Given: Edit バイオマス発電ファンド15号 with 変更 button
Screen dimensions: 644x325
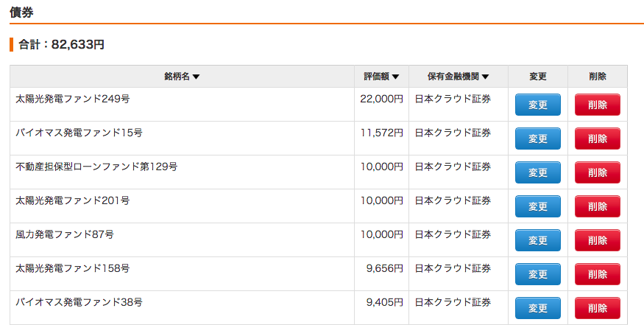Looking at the screenshot, I should coord(537,139).
